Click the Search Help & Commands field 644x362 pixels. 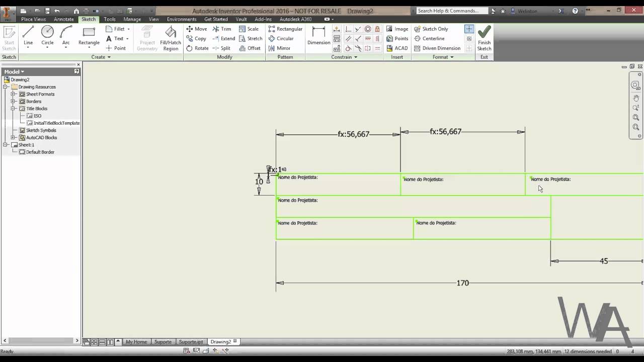[452, 11]
